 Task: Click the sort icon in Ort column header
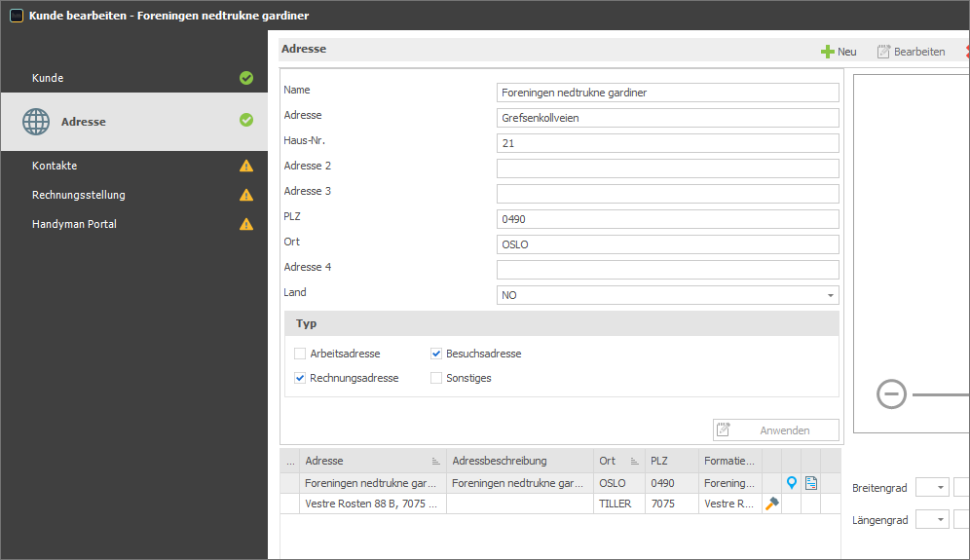pos(634,461)
